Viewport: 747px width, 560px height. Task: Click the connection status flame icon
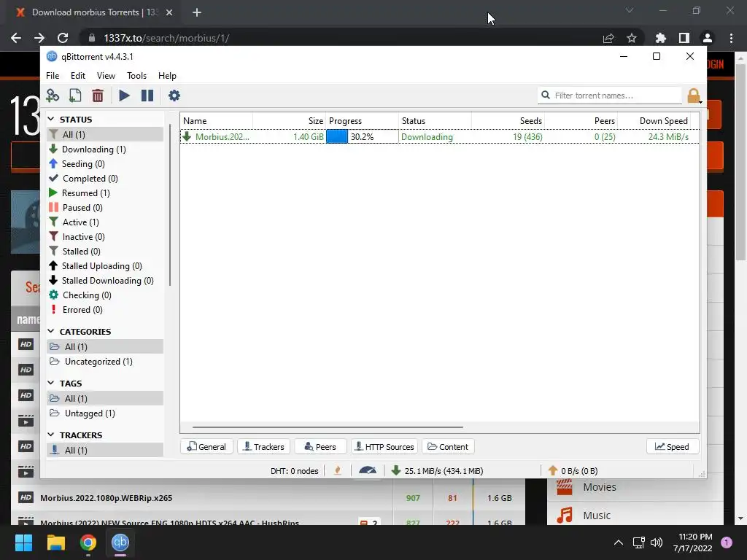(338, 470)
